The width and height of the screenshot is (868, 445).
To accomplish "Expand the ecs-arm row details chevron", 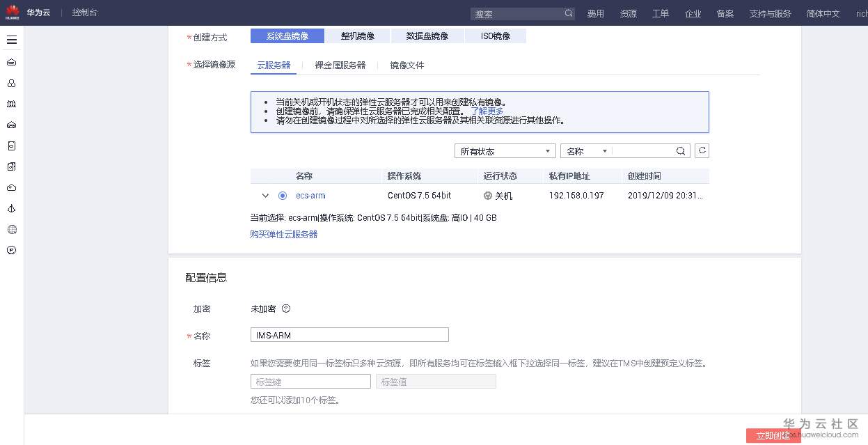I will tap(265, 196).
